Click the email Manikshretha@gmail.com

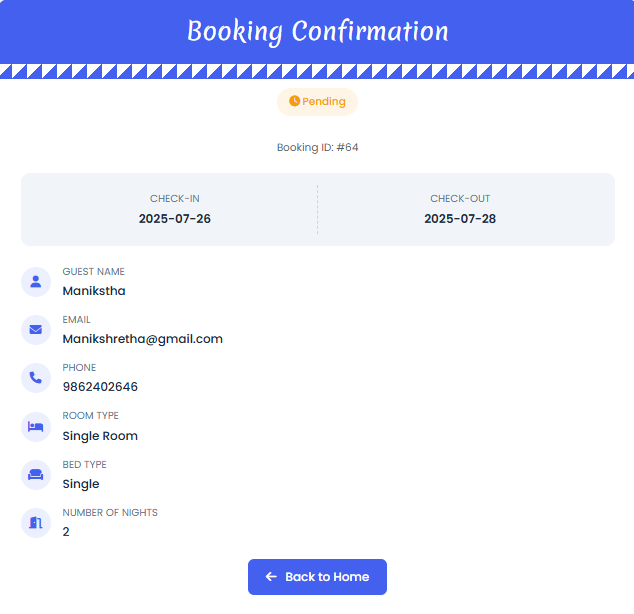click(142, 339)
